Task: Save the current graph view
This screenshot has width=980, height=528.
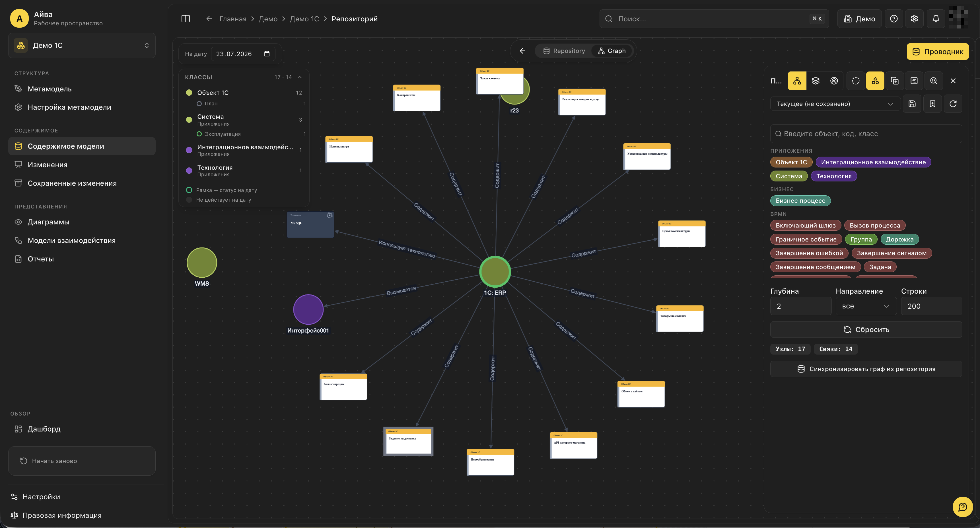Action: click(x=912, y=104)
